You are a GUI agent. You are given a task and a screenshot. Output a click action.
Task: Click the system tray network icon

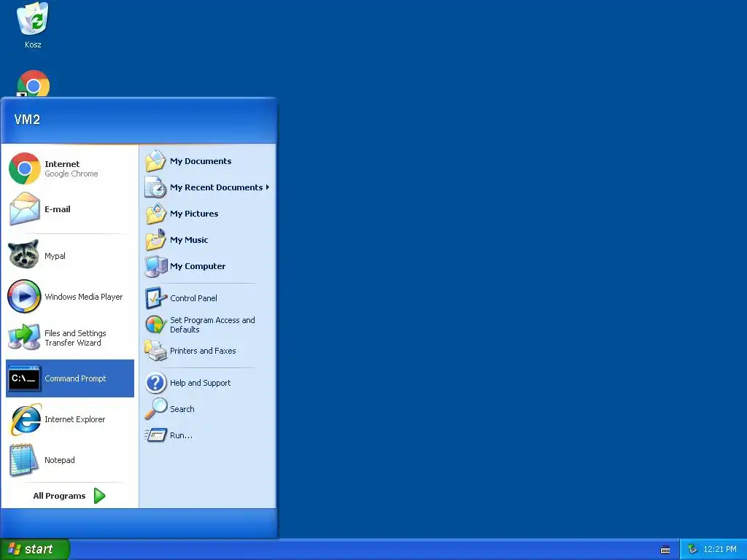click(x=693, y=549)
